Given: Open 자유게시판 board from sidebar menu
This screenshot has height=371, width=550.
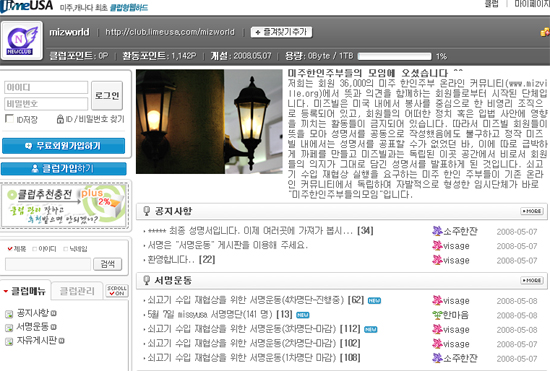Looking at the screenshot, I should point(37,340).
